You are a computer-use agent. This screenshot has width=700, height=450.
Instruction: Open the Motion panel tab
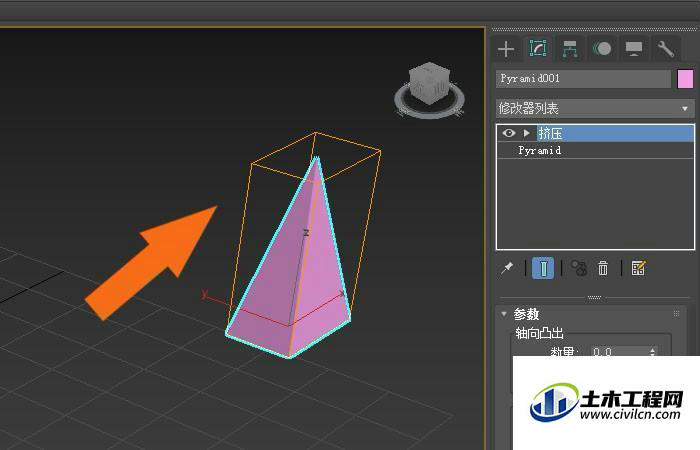point(602,48)
